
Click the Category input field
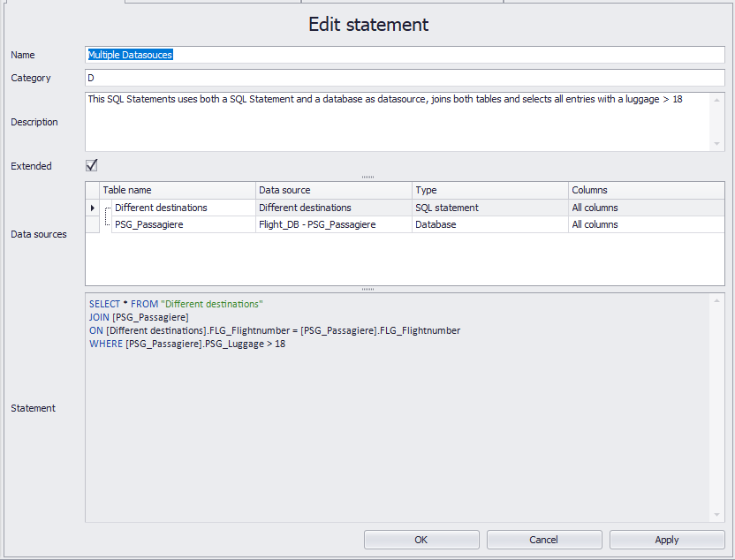click(x=405, y=78)
